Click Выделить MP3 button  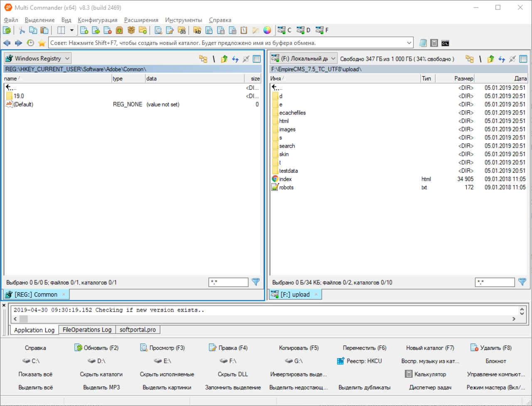pyautogui.click(x=101, y=387)
